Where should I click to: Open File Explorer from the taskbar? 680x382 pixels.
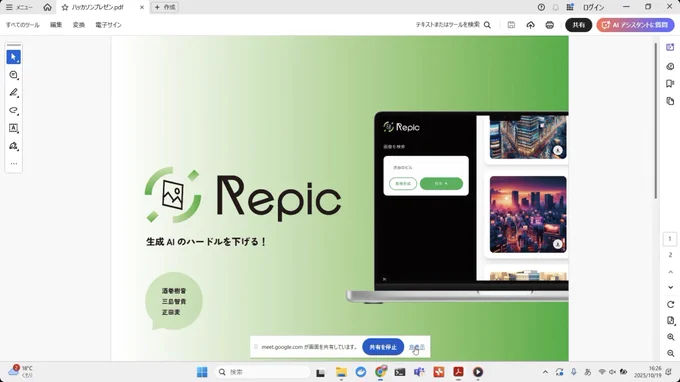tap(341, 372)
